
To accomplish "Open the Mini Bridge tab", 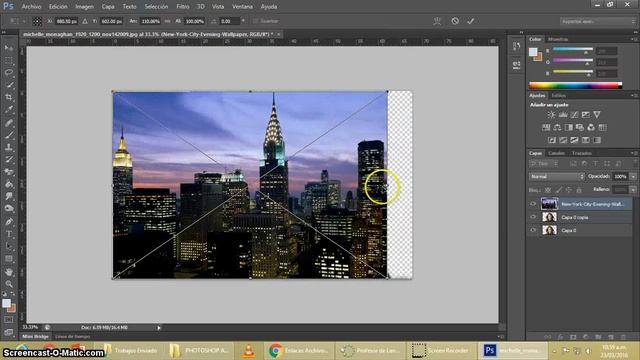I will tap(36, 337).
